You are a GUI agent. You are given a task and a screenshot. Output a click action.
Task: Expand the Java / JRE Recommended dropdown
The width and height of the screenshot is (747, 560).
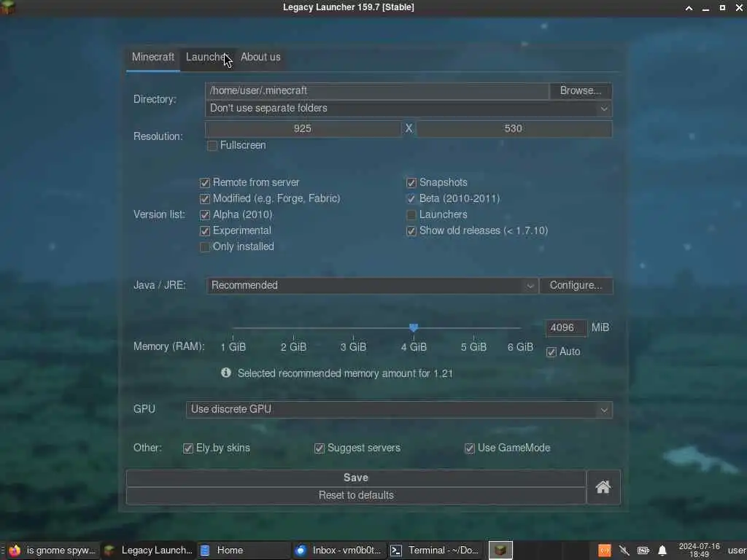372,285
